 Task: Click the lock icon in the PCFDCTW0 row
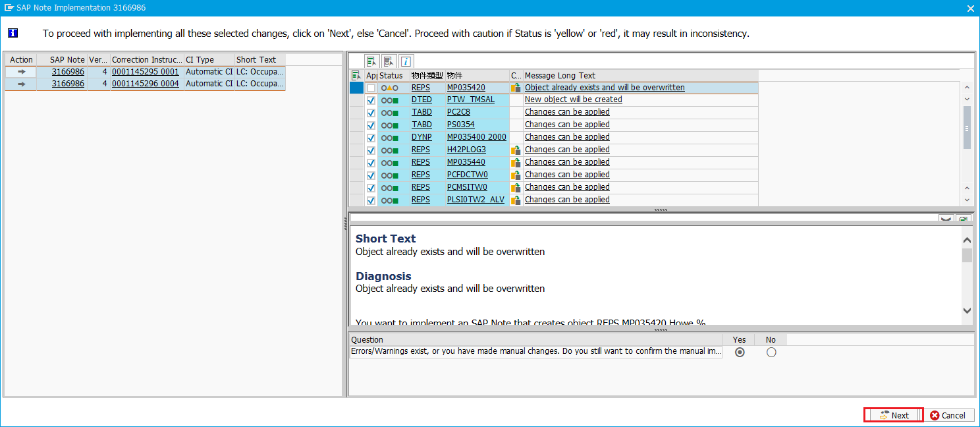coord(516,175)
